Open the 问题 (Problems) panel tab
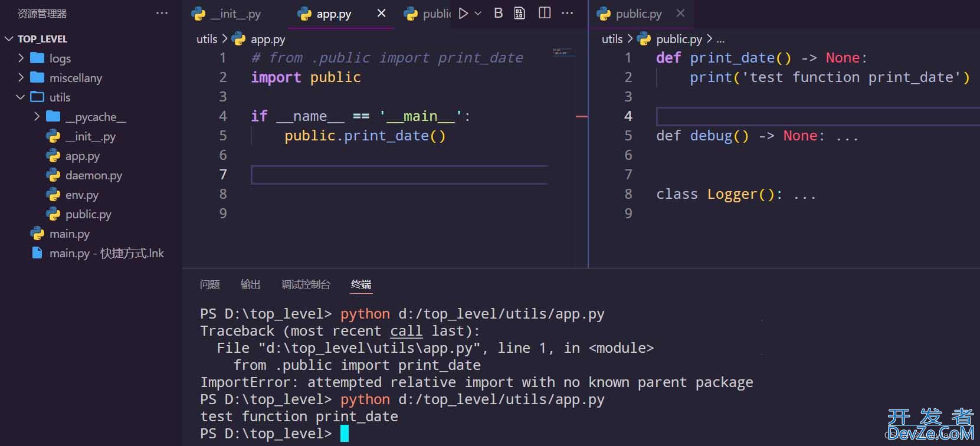The image size is (980, 446). [x=209, y=284]
